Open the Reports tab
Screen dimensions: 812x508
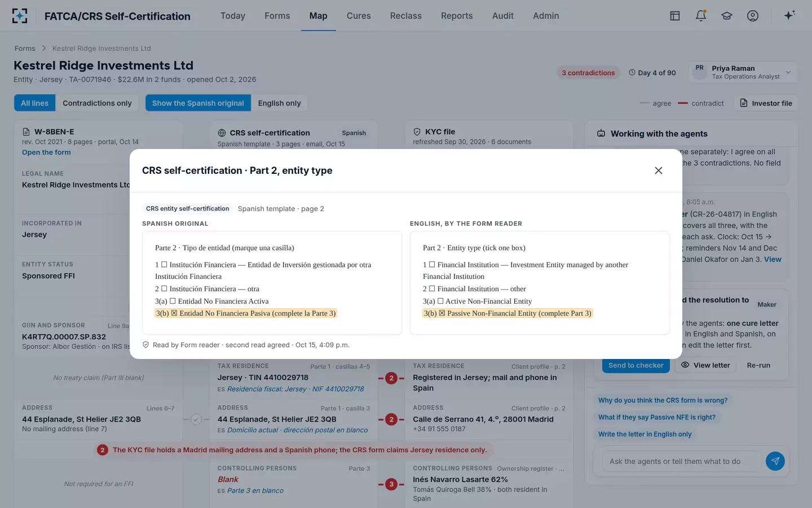point(457,16)
